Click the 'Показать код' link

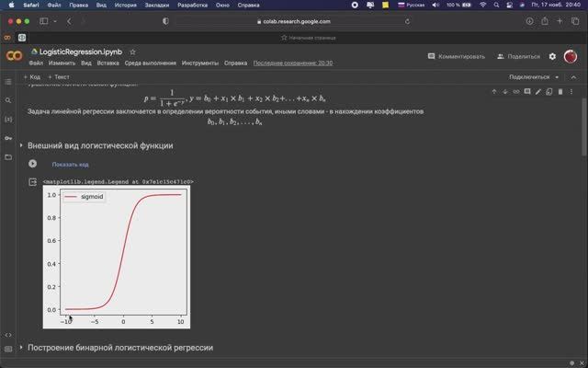70,165
